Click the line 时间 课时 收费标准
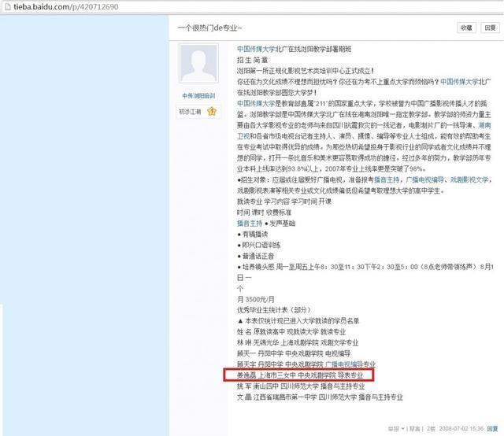The height and width of the screenshot is (436, 504). (264, 212)
